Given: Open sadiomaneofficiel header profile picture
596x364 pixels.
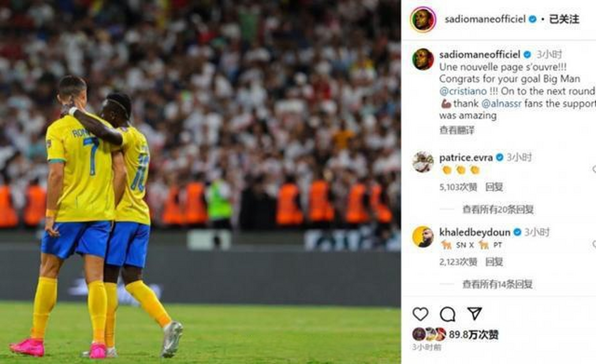Looking at the screenshot, I should tap(423, 20).
